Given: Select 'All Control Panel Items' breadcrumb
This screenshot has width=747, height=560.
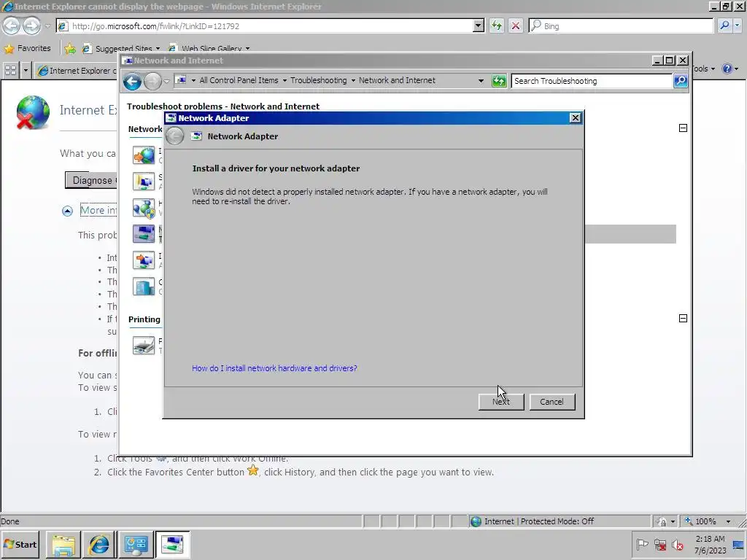Looking at the screenshot, I should (x=239, y=80).
